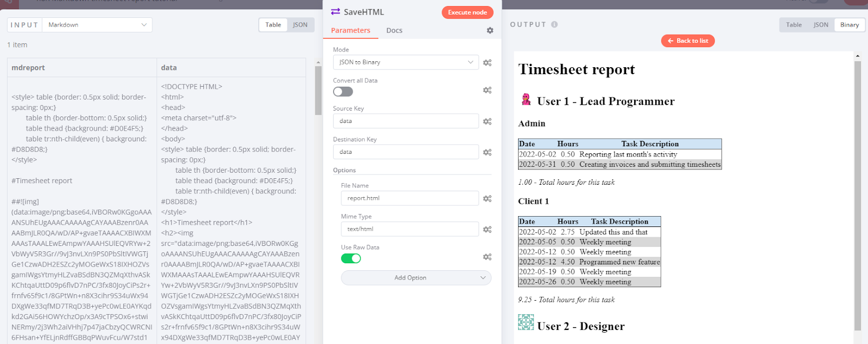Click the Back to list button
The height and width of the screenshot is (344, 868).
pyautogui.click(x=688, y=41)
